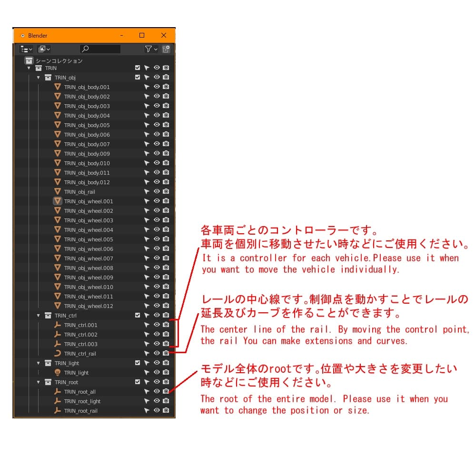Click the New Collection button in the outliner header
This screenshot has height=476, width=476.
click(x=166, y=49)
